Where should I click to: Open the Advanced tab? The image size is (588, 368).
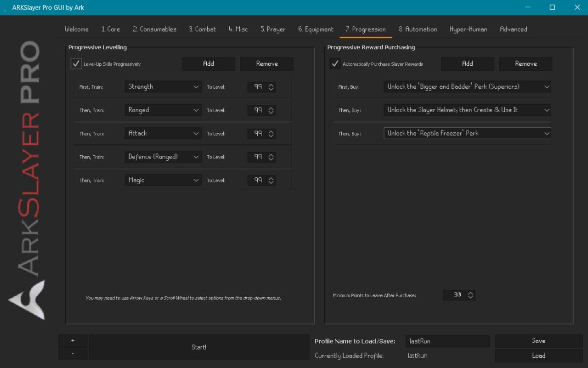[514, 29]
